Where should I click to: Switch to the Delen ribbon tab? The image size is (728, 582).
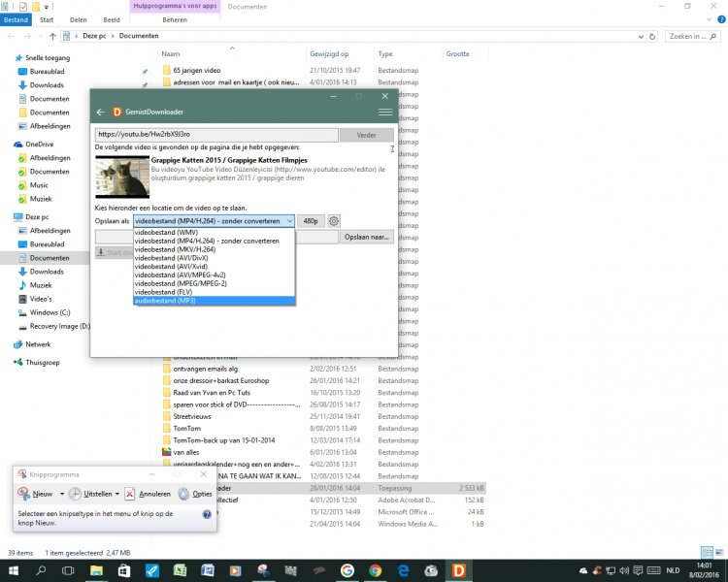[x=79, y=18]
